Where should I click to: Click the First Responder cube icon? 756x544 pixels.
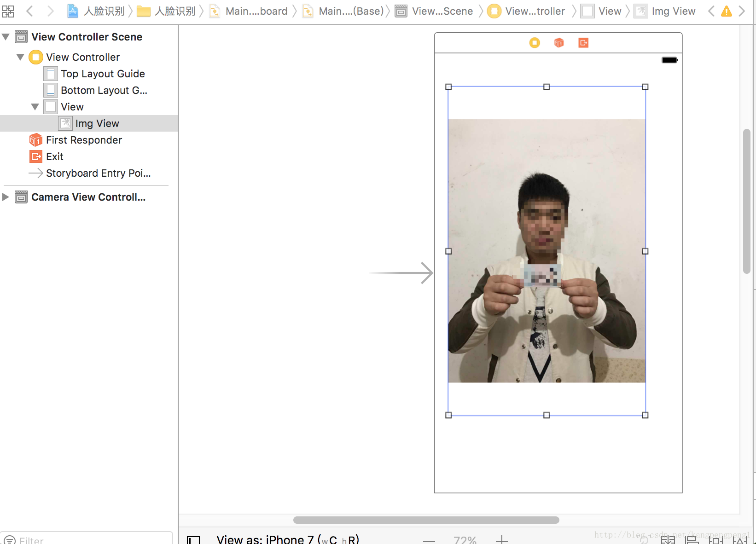coord(36,140)
